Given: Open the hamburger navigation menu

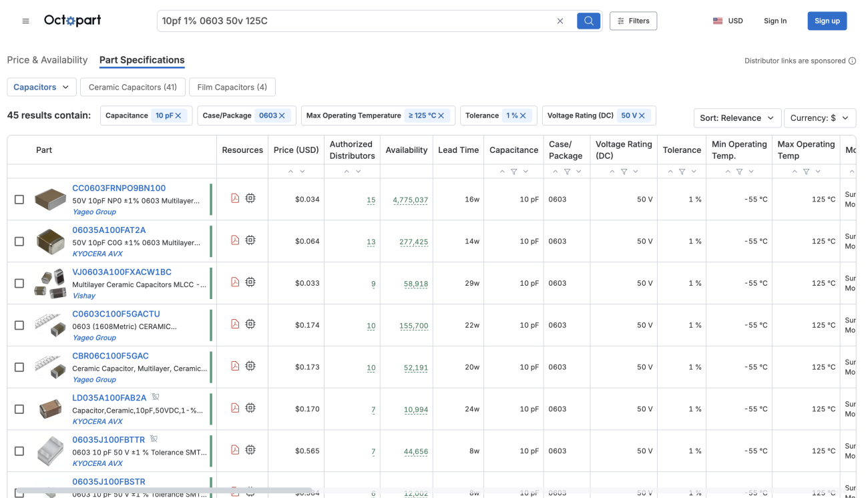Looking at the screenshot, I should pyautogui.click(x=25, y=21).
